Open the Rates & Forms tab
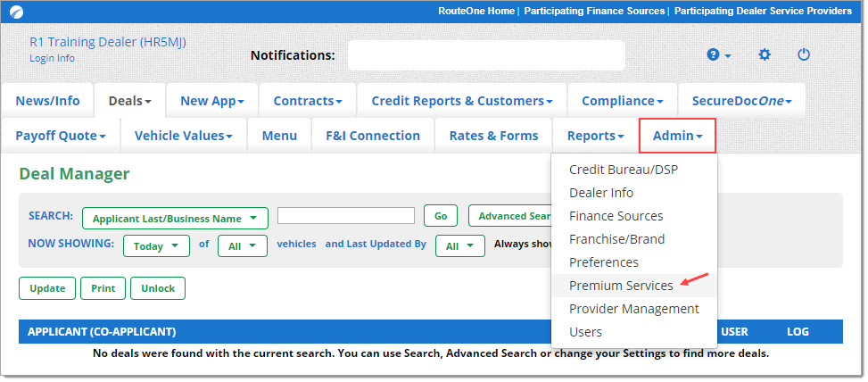 (494, 136)
